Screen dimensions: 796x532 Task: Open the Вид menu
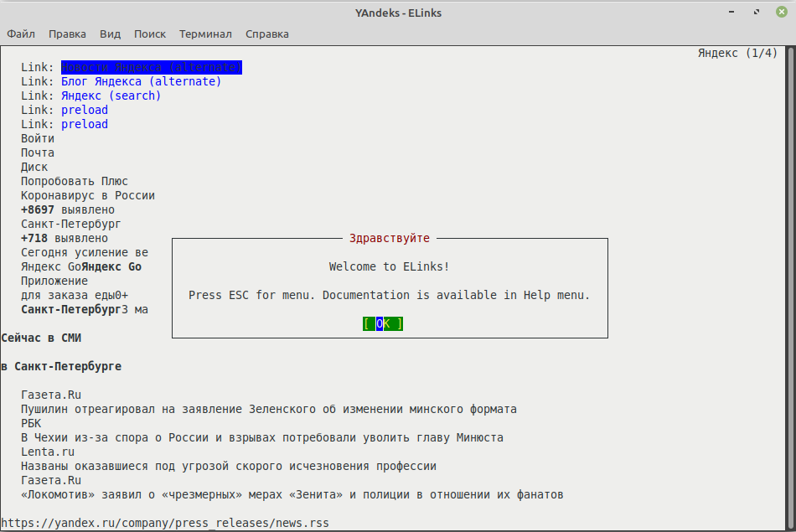click(x=110, y=34)
